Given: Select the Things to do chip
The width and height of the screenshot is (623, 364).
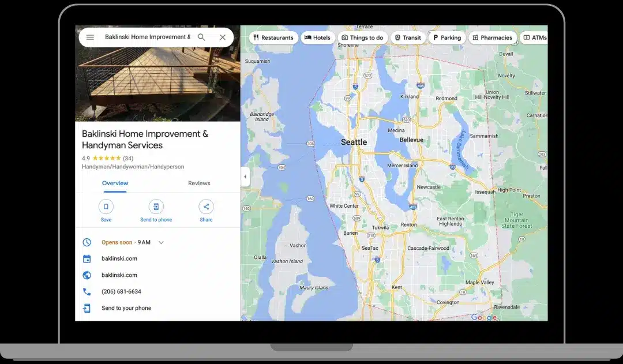Looking at the screenshot, I should [362, 37].
